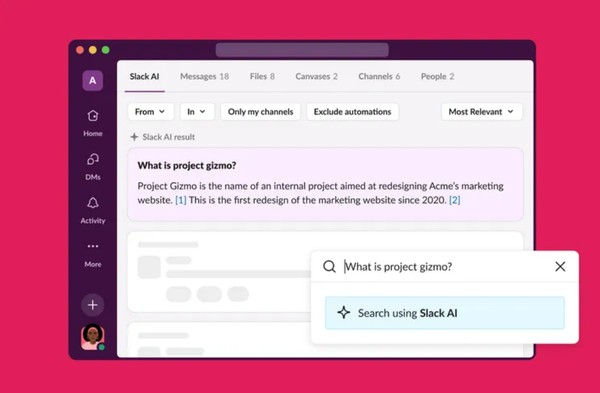Viewport: 600px width, 393px height.
Task: Expand the In filter dropdown
Action: point(197,112)
